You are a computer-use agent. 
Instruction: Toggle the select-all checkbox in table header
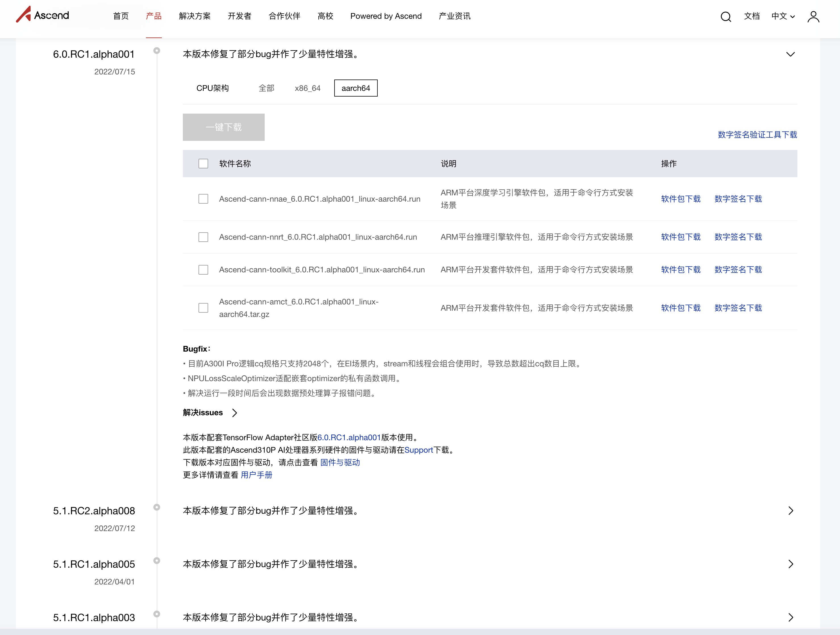pyautogui.click(x=203, y=164)
